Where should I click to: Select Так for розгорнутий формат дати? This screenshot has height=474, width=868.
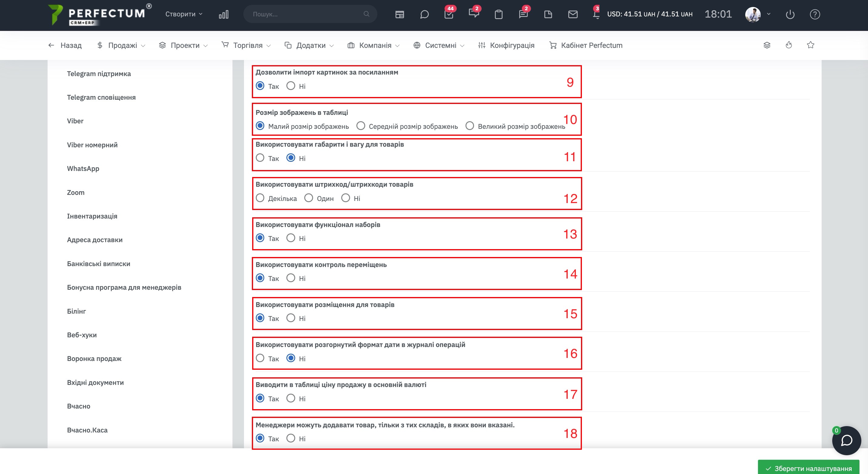[x=260, y=358]
